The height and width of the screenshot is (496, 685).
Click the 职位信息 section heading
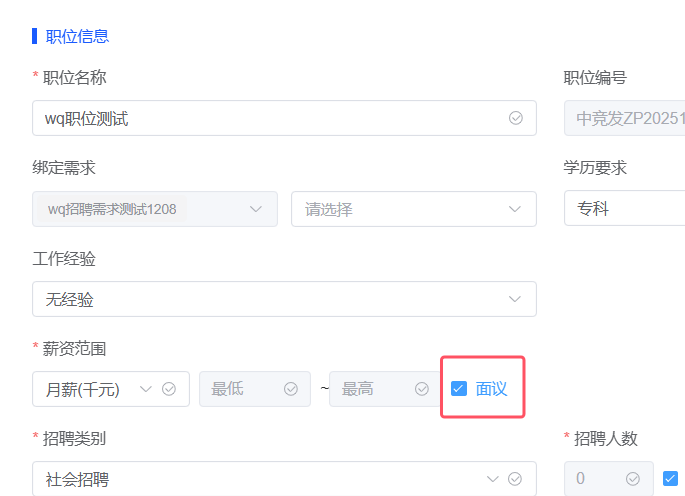coord(77,37)
